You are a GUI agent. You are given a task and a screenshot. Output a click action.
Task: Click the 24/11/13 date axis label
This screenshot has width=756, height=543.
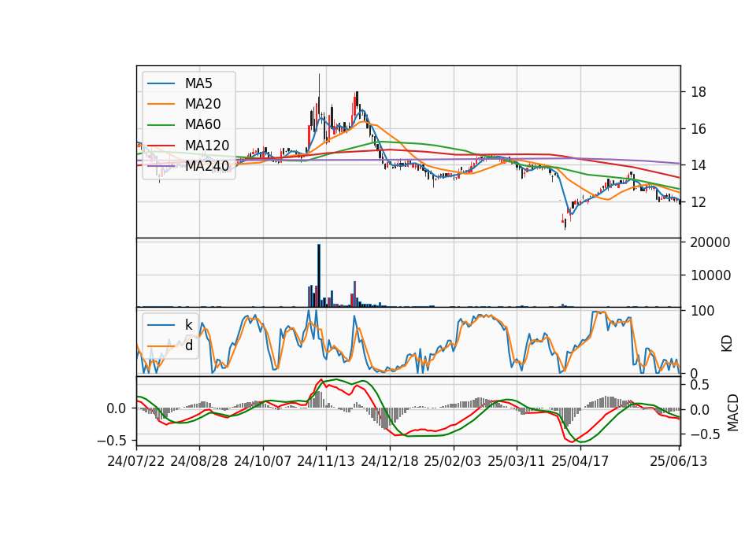pyautogui.click(x=326, y=461)
